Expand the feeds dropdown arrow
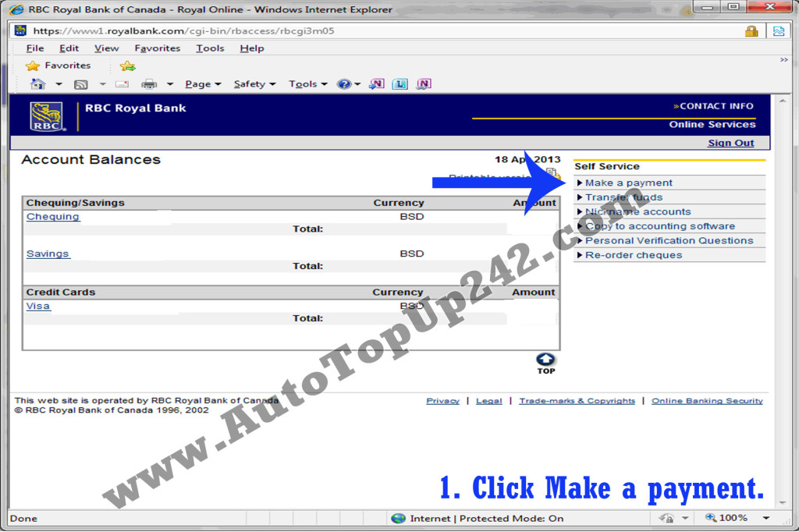Screen dimensions: 799x532 tap(102, 84)
